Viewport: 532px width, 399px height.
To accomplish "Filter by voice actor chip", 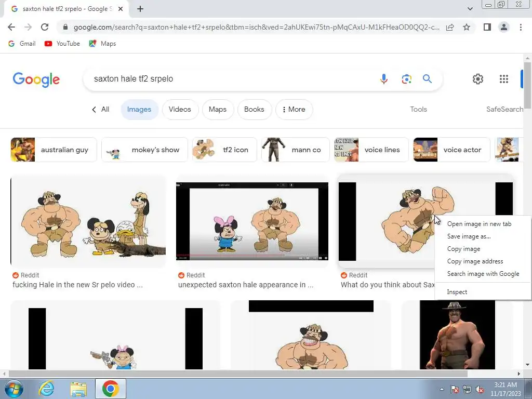I will click(451, 150).
